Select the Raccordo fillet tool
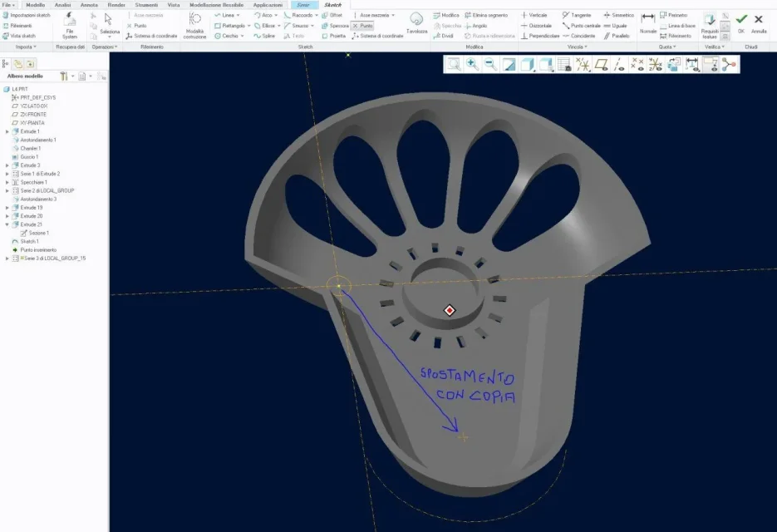This screenshot has height=532, width=777. click(298, 15)
